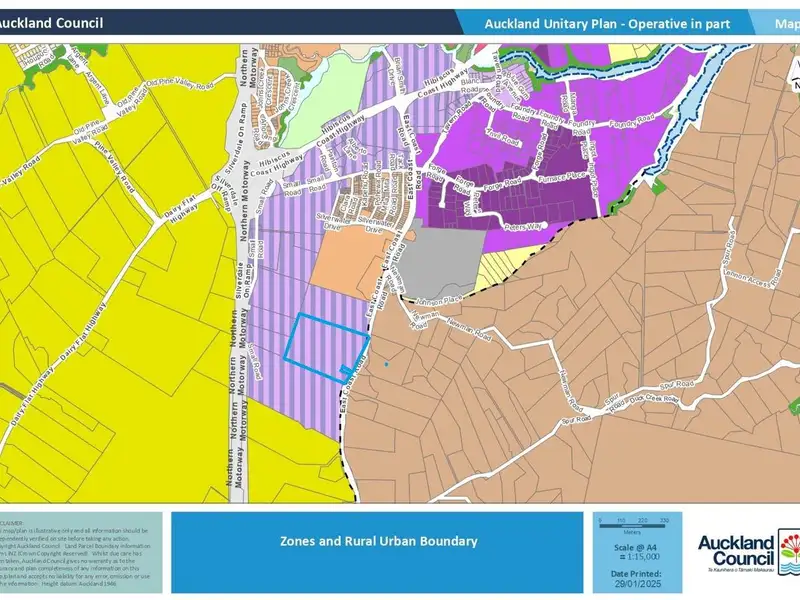Switch to the Map tab at top right

785,23
